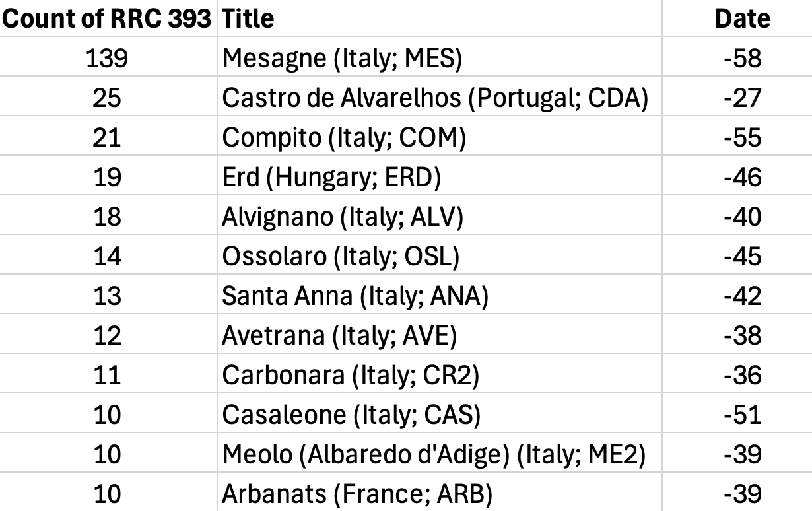Image resolution: width=812 pixels, height=511 pixels.
Task: Click the "Arbanats (France; ARB)" cell
Action: (x=357, y=494)
